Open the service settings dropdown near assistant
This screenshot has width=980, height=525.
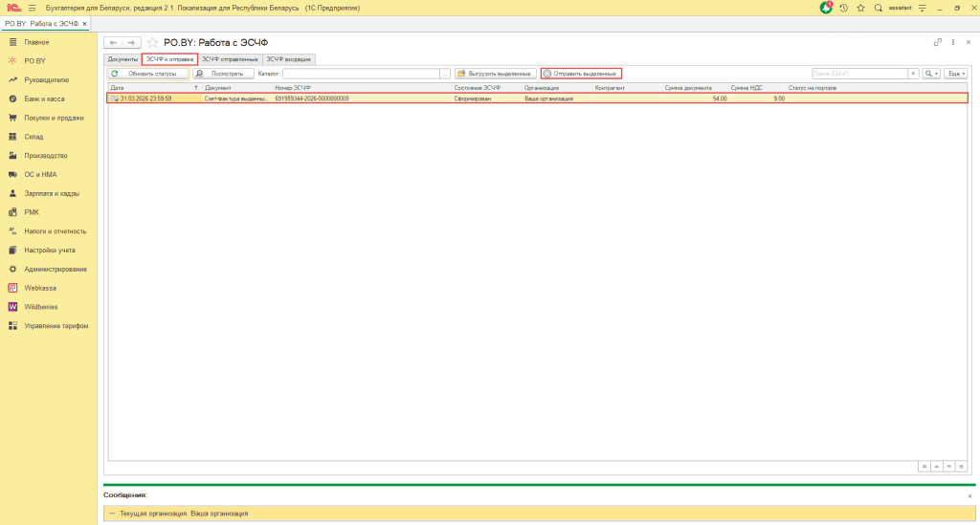[x=922, y=8]
